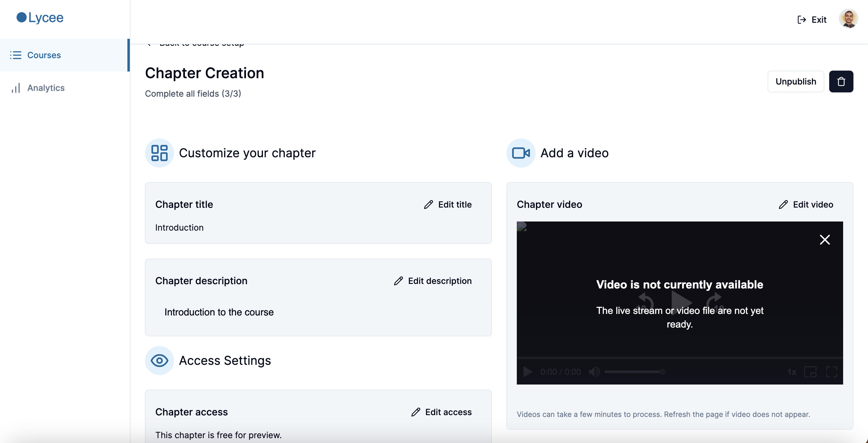Screen dimensions: 868x443
Task: Click the Lycee logo
Action: click(x=40, y=18)
